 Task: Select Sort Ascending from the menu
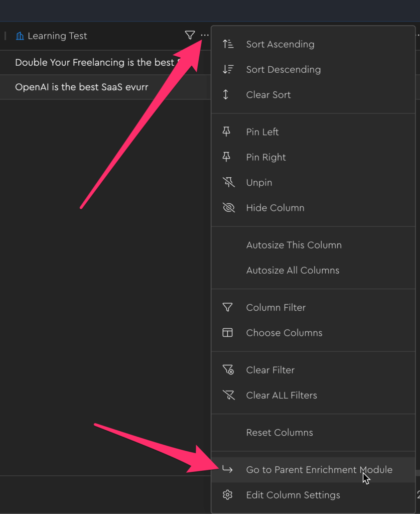[x=280, y=44]
